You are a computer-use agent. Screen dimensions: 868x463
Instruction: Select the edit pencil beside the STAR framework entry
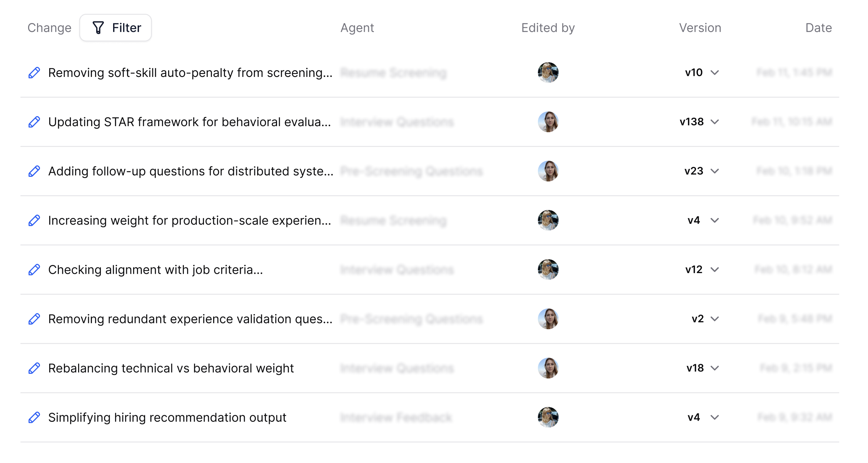click(34, 122)
